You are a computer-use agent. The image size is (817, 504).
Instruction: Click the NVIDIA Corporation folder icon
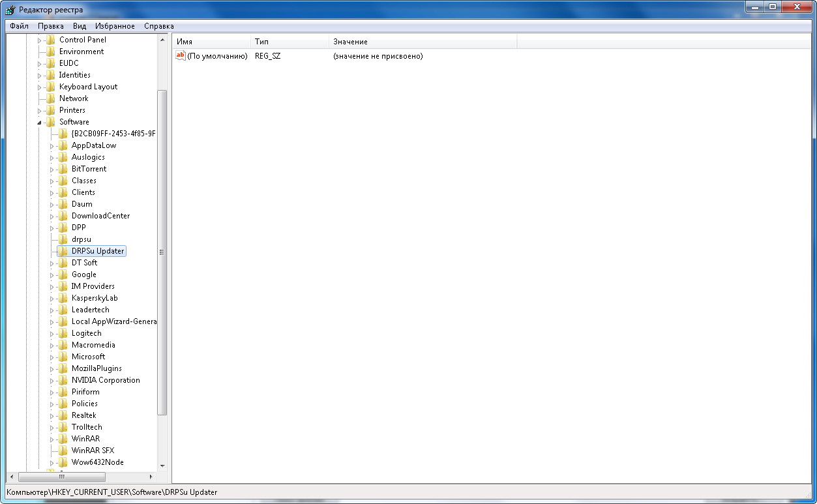click(x=63, y=380)
